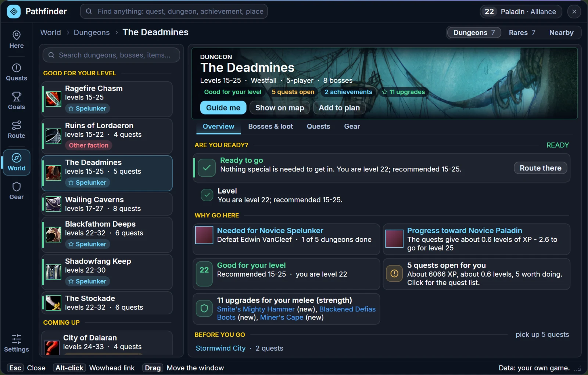
Task: Focus the Find anything search field
Action: click(x=174, y=11)
